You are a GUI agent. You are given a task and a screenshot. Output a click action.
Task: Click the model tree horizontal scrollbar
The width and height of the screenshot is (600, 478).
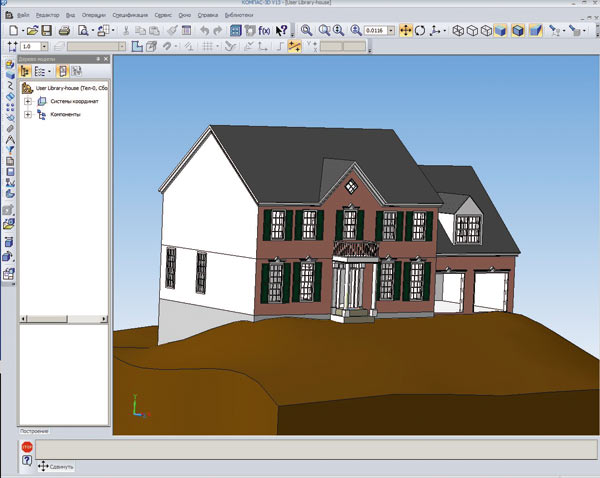(64, 319)
